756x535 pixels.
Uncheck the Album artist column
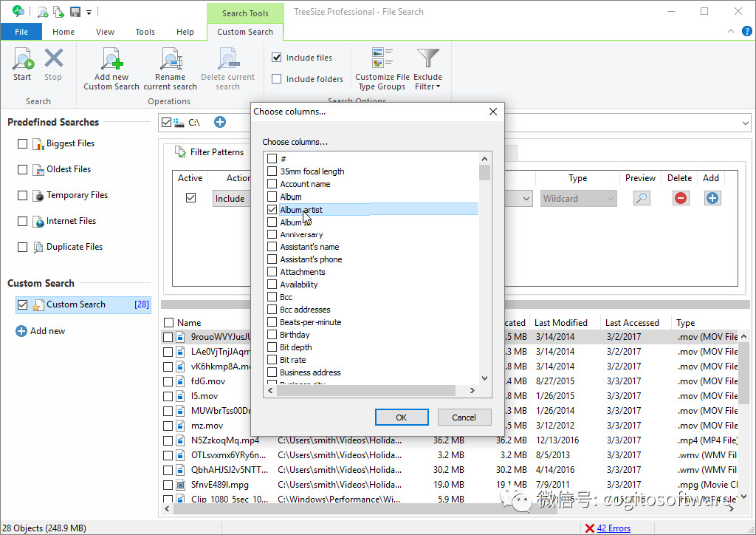click(x=272, y=209)
